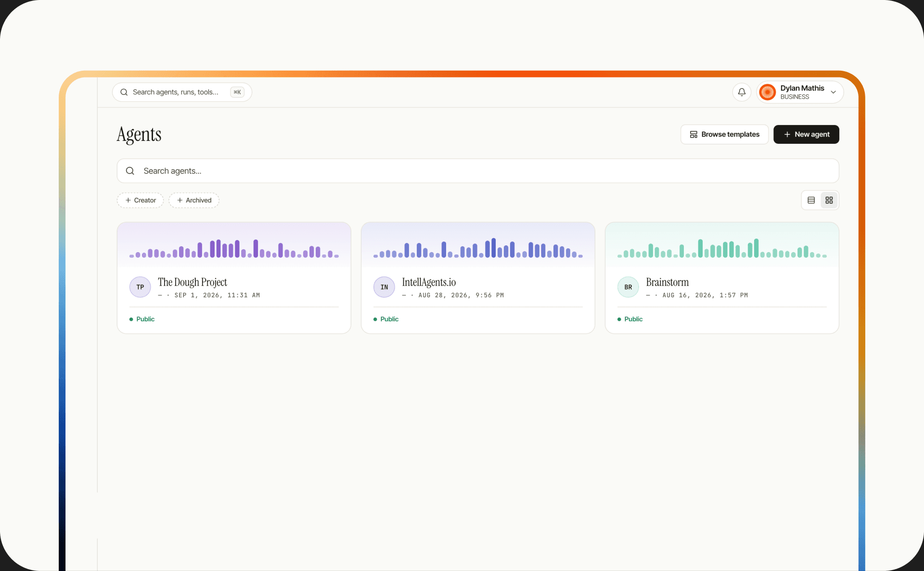
Task: Click the Brainstorm green activity chart
Action: point(722,248)
